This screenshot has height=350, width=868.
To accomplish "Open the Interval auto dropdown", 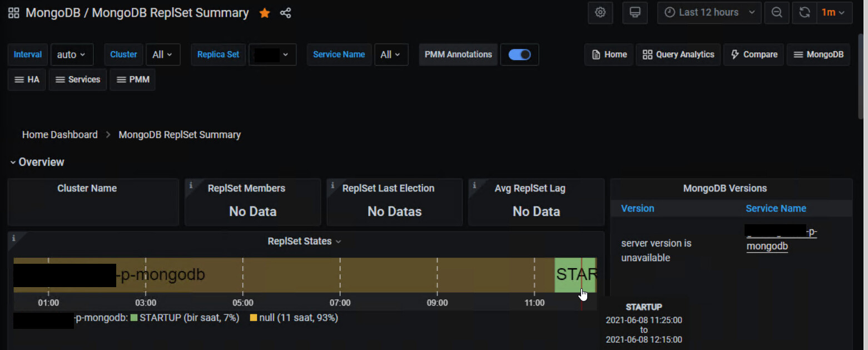I will [x=72, y=55].
